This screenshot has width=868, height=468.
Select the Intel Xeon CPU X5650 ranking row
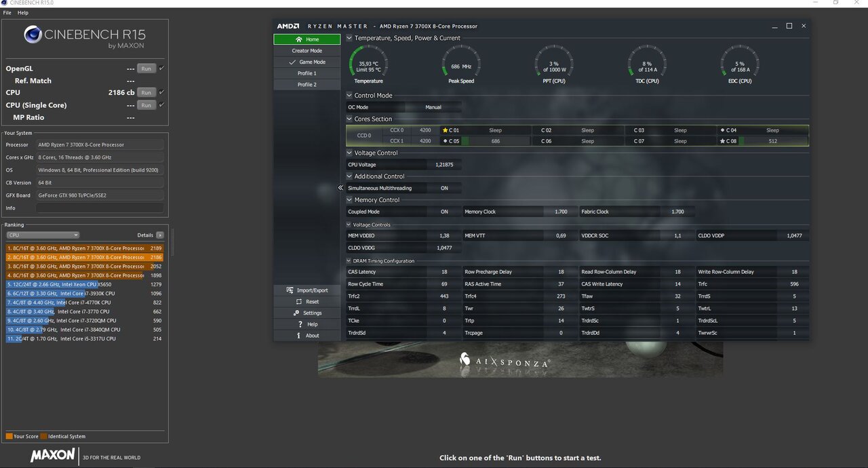tap(85, 285)
